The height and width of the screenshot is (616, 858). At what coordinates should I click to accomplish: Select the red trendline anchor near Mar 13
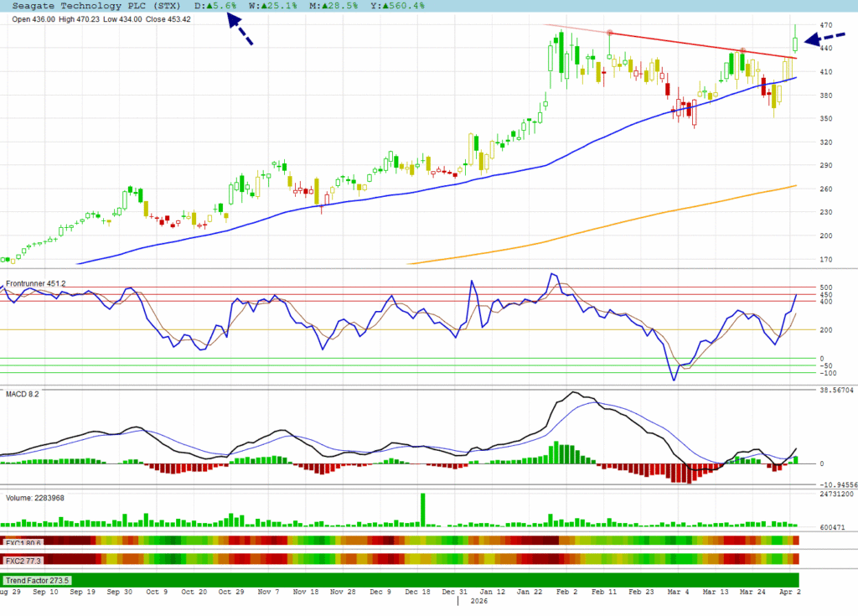tap(742, 51)
